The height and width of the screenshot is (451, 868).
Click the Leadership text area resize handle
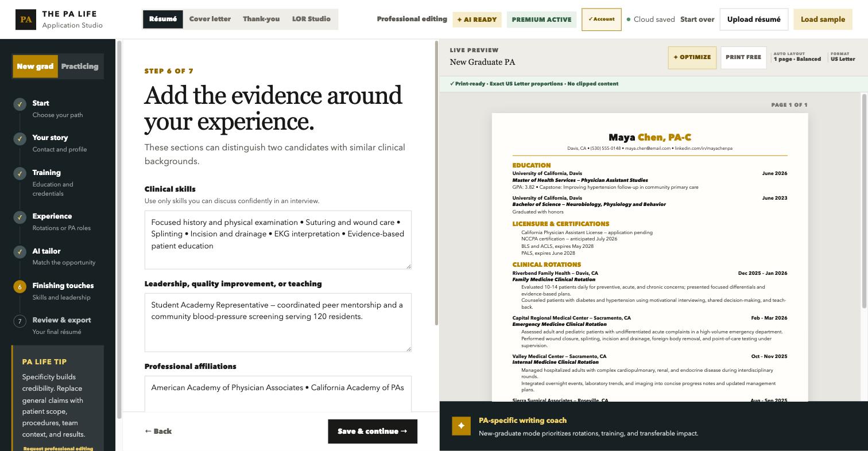(409, 349)
